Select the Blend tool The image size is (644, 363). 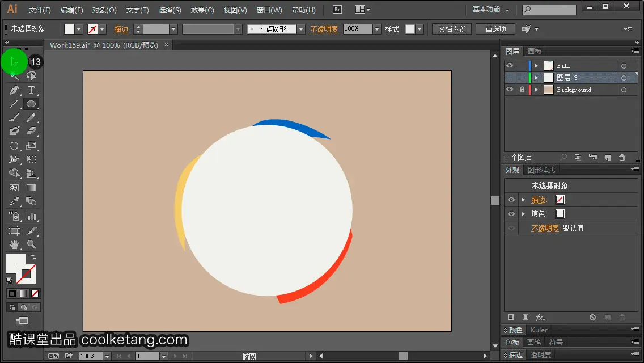31,201
